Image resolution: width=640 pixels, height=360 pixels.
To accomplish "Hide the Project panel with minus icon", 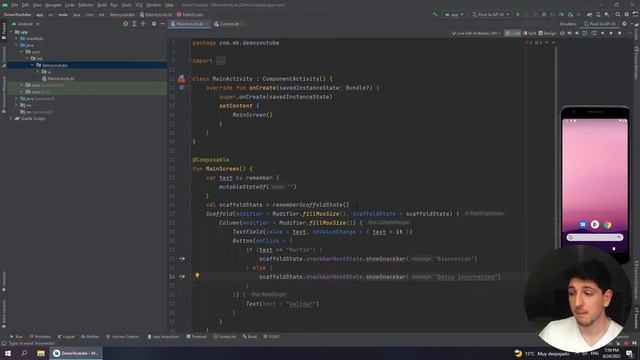I will click(x=162, y=24).
